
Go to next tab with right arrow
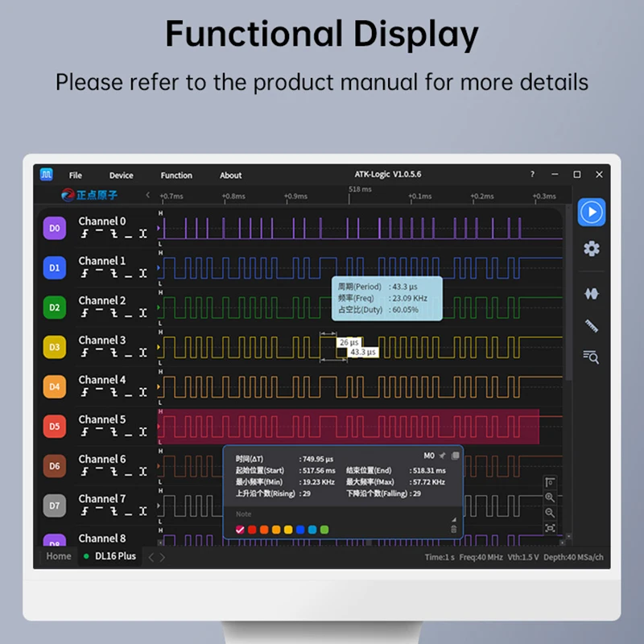coord(163,557)
